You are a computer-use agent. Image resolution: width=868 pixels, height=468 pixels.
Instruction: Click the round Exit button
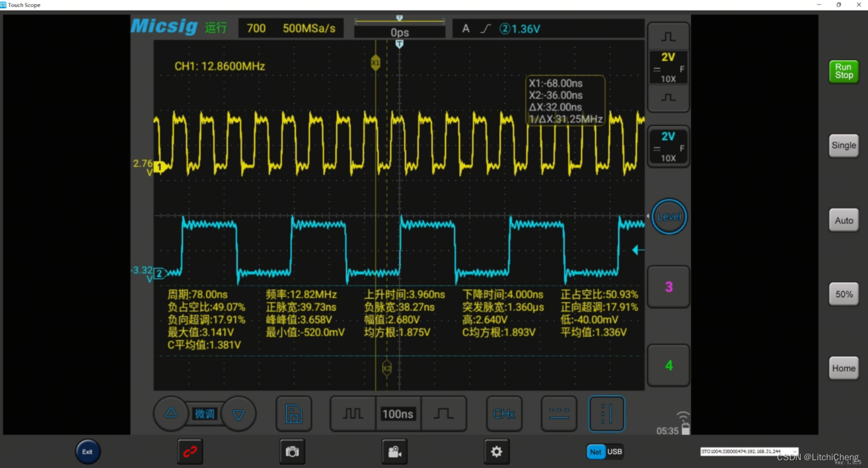pyautogui.click(x=88, y=451)
